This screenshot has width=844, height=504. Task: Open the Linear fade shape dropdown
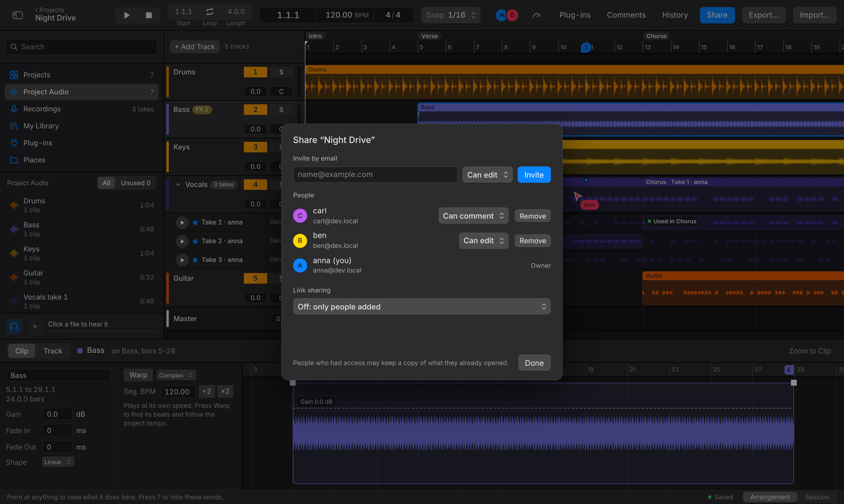[58, 462]
